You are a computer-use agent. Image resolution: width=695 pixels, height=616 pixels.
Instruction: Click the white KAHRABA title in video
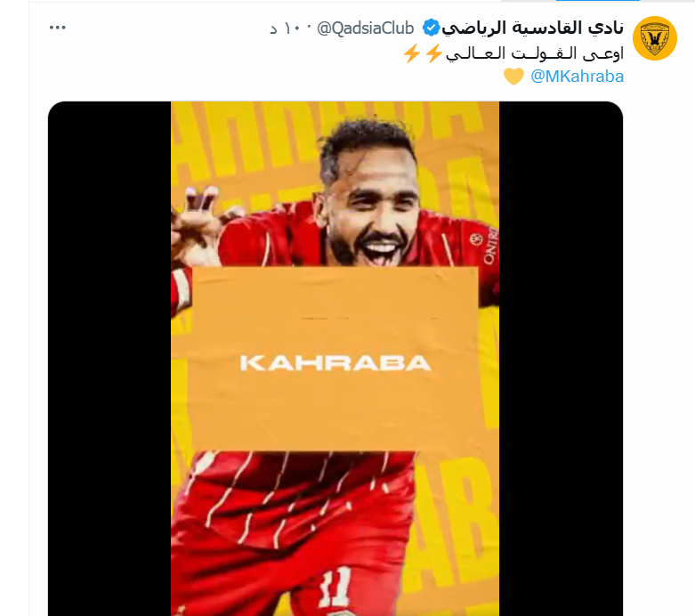pos(335,363)
